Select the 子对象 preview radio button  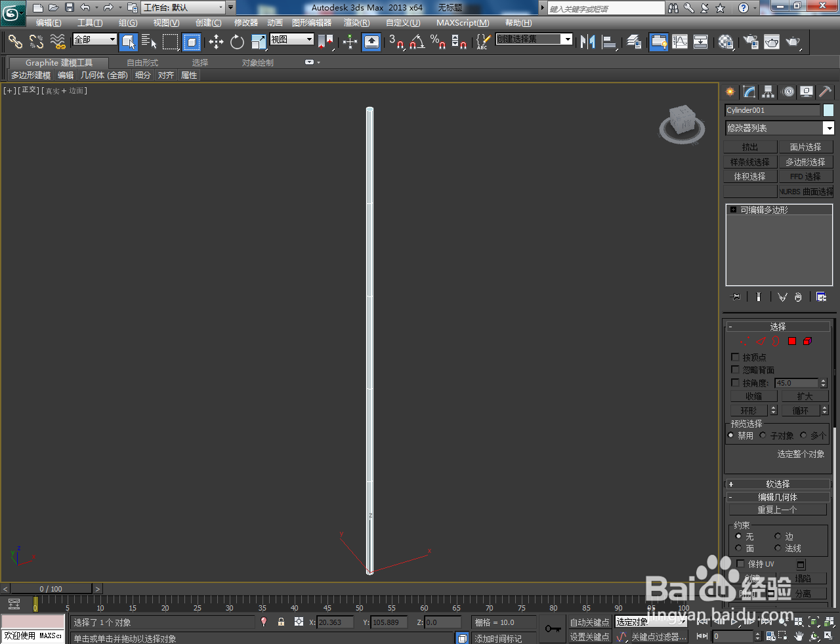[x=763, y=435]
